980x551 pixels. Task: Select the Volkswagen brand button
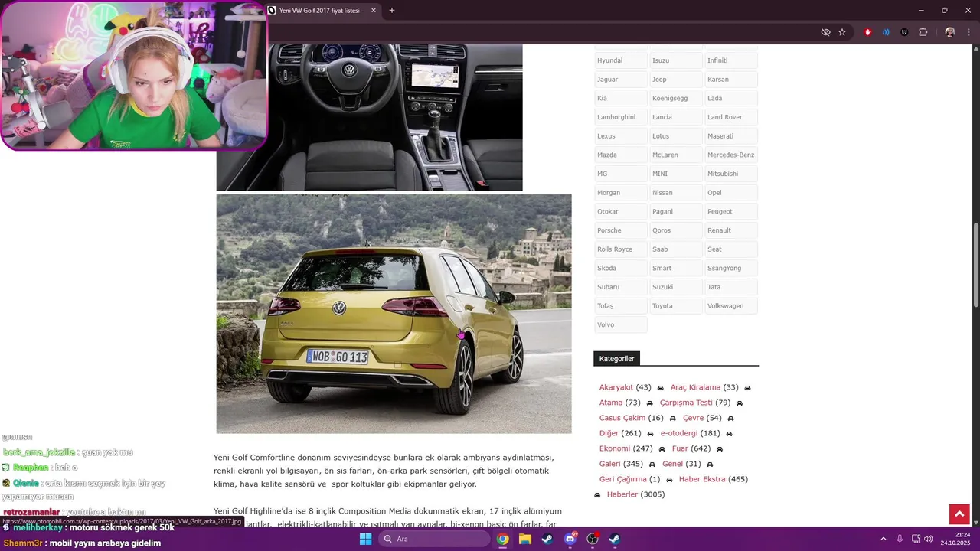coord(731,306)
